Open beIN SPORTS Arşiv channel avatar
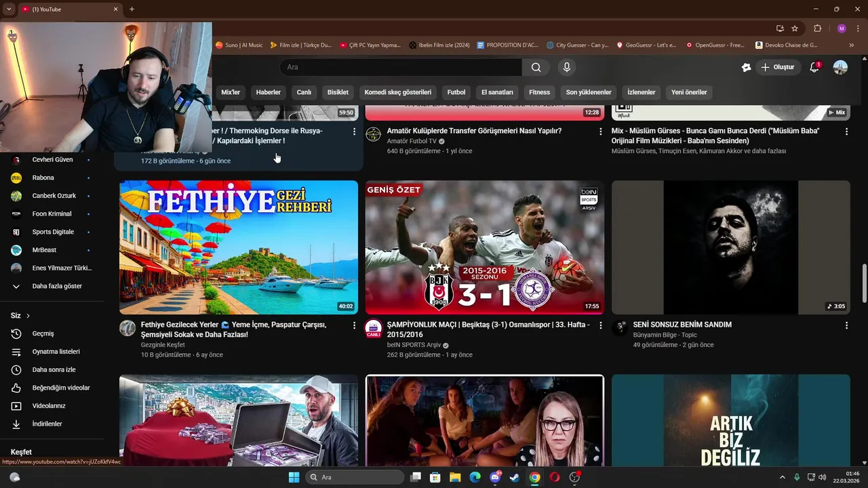The image size is (868, 488). (x=374, y=329)
